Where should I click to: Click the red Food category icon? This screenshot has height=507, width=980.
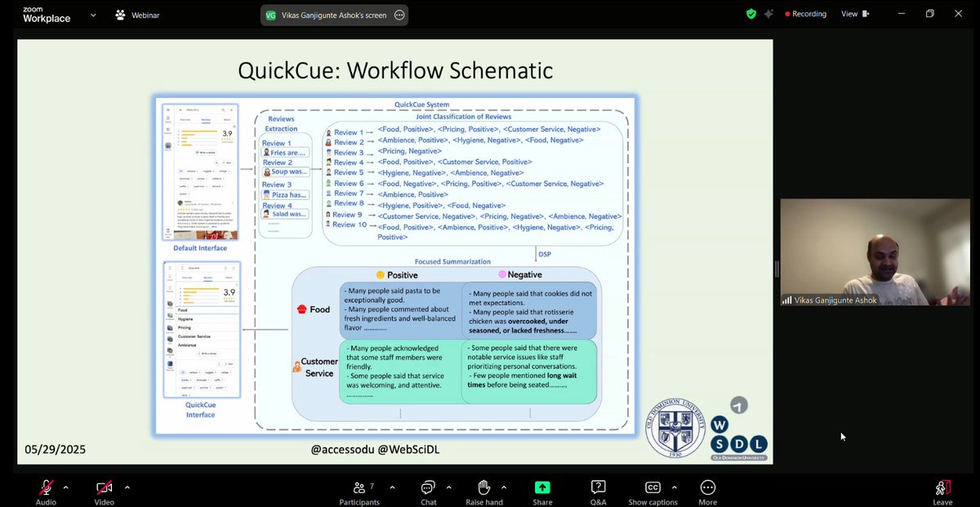point(301,309)
